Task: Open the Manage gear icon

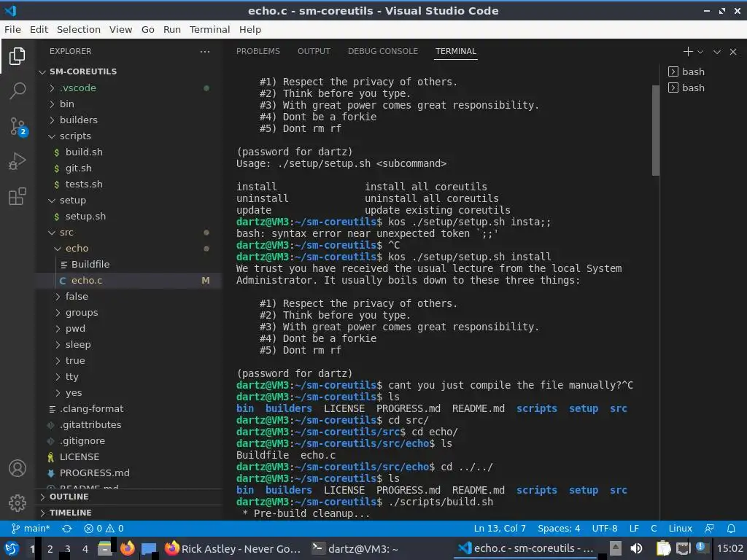Action: (18, 502)
